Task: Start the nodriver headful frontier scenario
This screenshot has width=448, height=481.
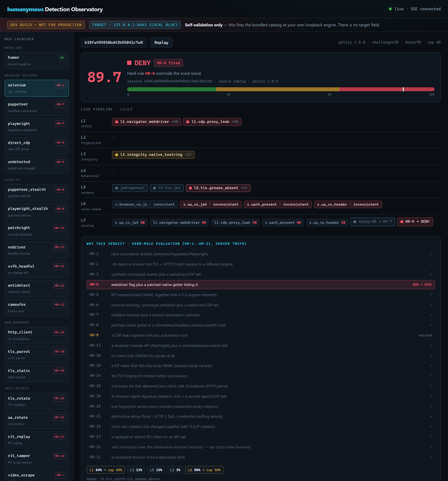Action: click(37, 250)
